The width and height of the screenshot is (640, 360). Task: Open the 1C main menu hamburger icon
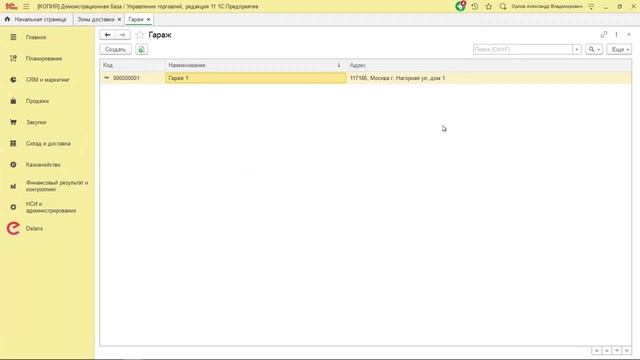point(26,7)
